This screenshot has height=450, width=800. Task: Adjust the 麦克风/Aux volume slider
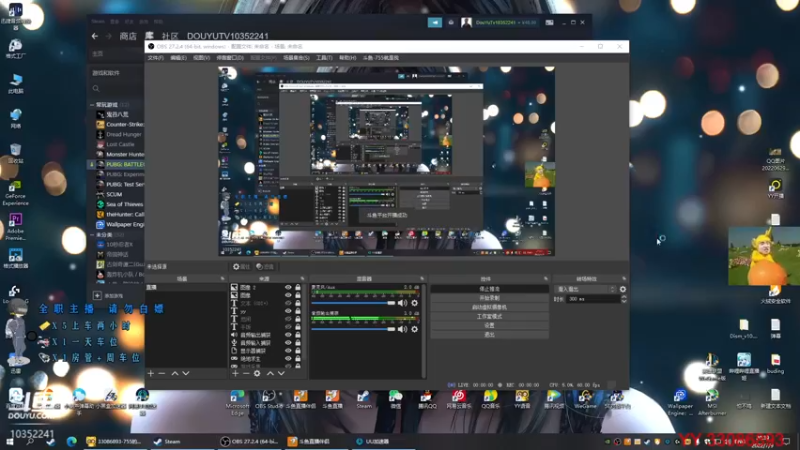353,303
